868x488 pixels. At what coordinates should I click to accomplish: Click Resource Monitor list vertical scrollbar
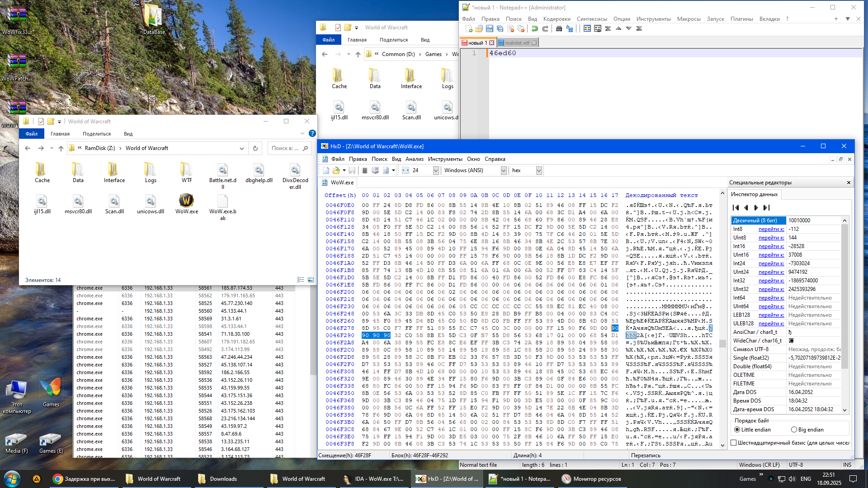coord(313,330)
